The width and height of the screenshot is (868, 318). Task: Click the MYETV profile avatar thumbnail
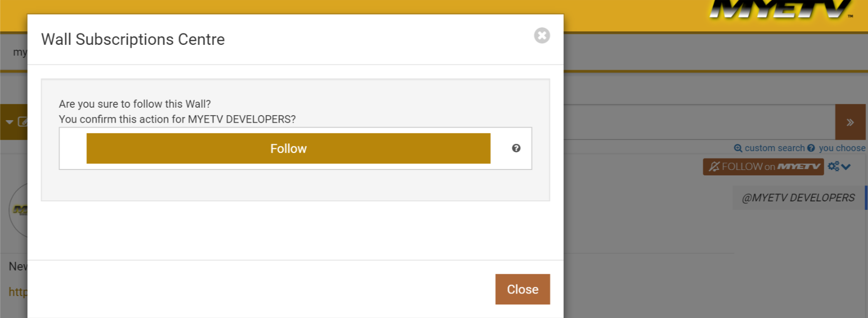(18, 210)
